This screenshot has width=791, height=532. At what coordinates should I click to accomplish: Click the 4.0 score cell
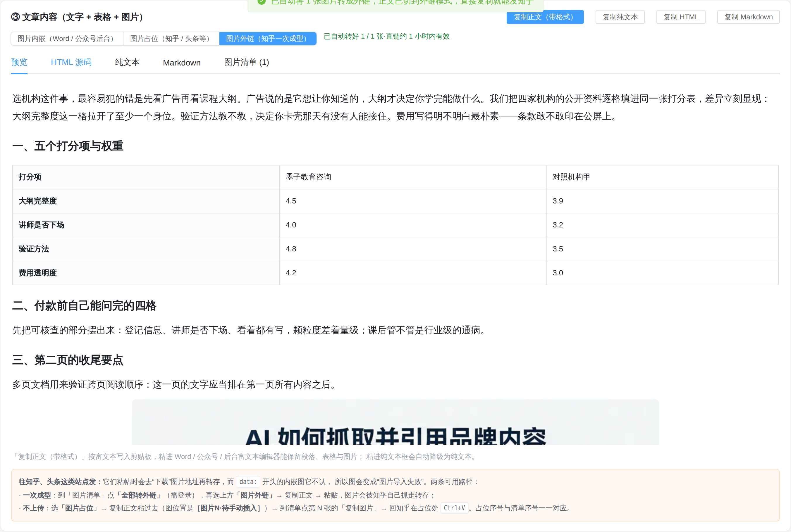tap(413, 225)
